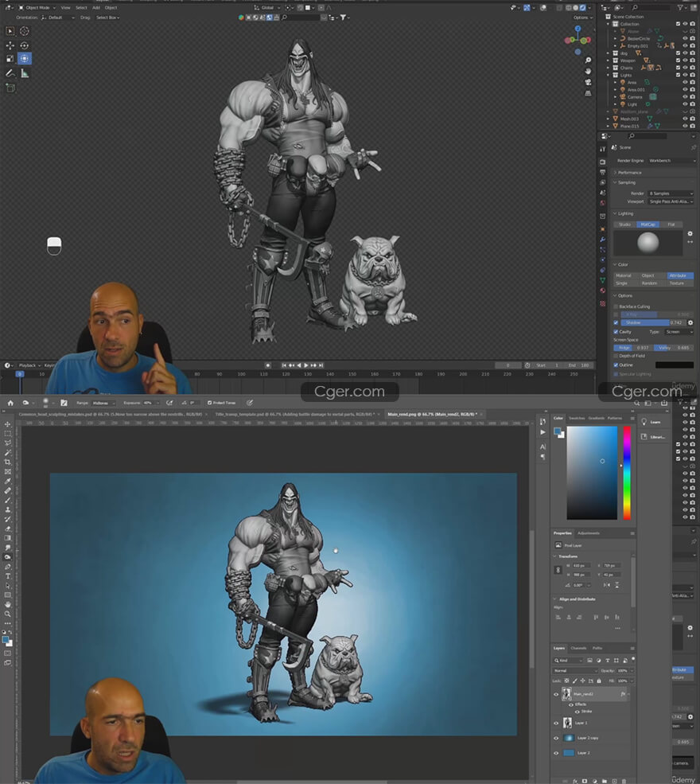
Task: Toggle visibility of Layer 2 copy
Action: [556, 738]
